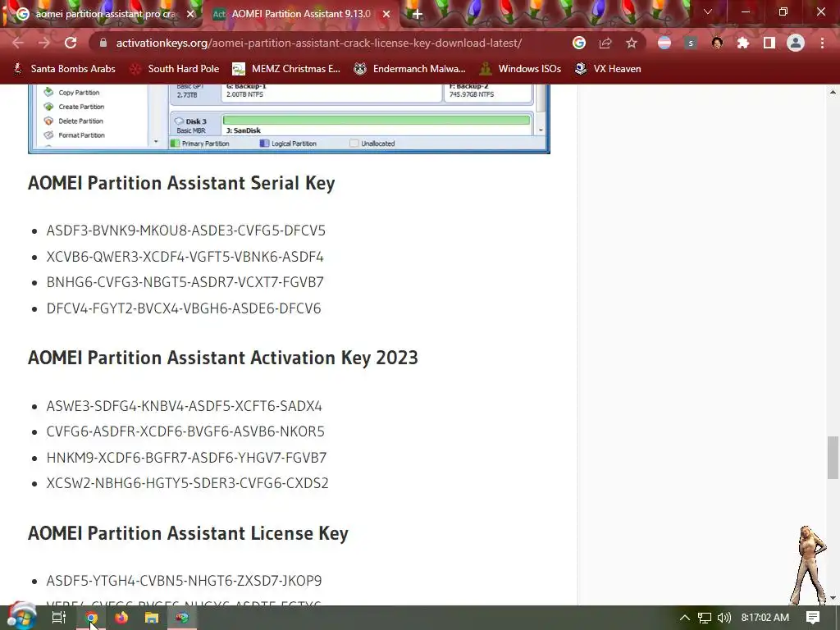
Task: Show hidden system tray icons
Action: point(685,618)
